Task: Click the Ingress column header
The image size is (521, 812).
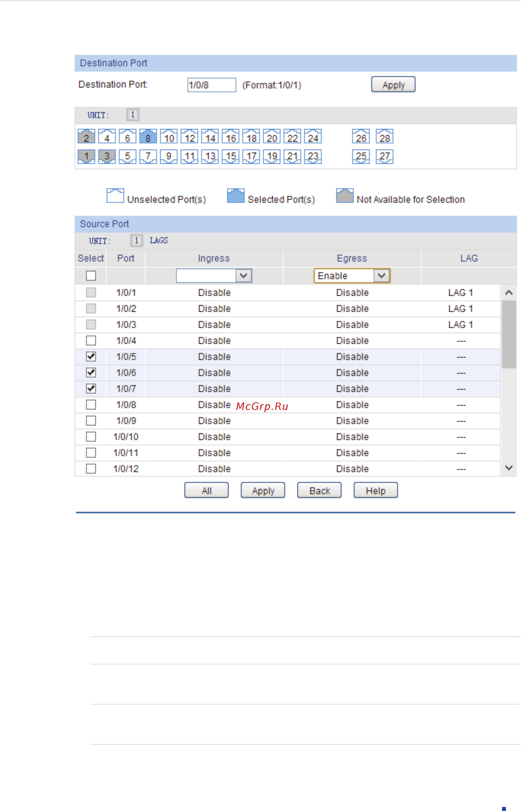Action: (x=214, y=259)
